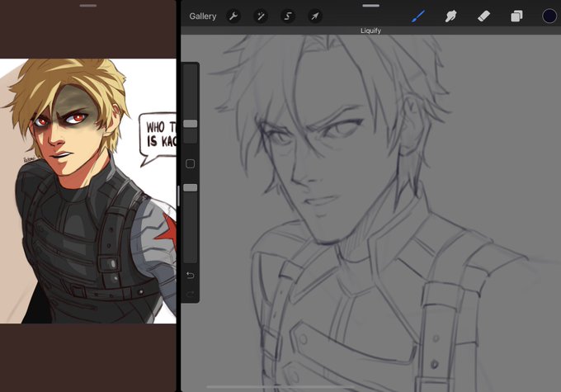Viewport: 561px width, 392px height.
Task: Activate the Selection tool
Action: pyautogui.click(x=288, y=17)
